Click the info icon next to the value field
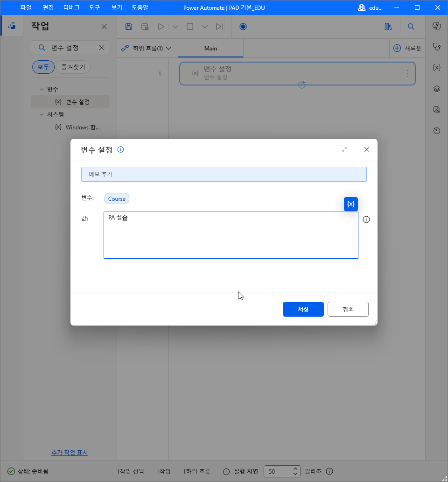 (x=366, y=220)
